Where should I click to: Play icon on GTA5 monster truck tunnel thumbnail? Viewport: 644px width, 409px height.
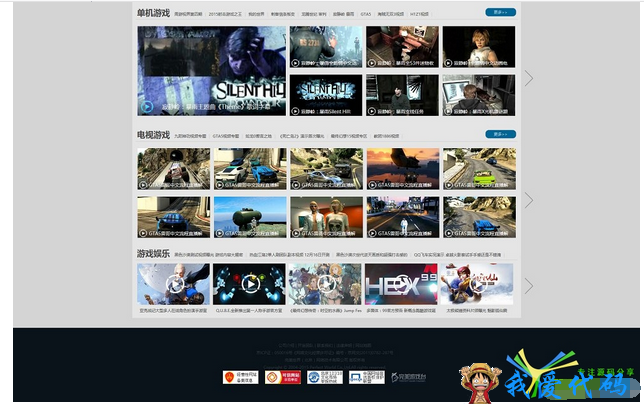point(143,185)
